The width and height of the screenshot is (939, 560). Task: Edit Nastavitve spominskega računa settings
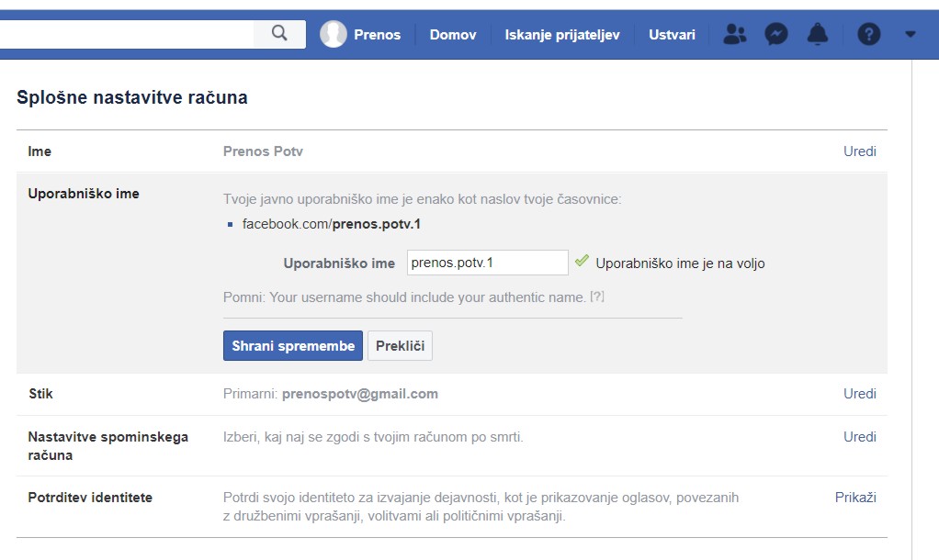click(x=859, y=437)
